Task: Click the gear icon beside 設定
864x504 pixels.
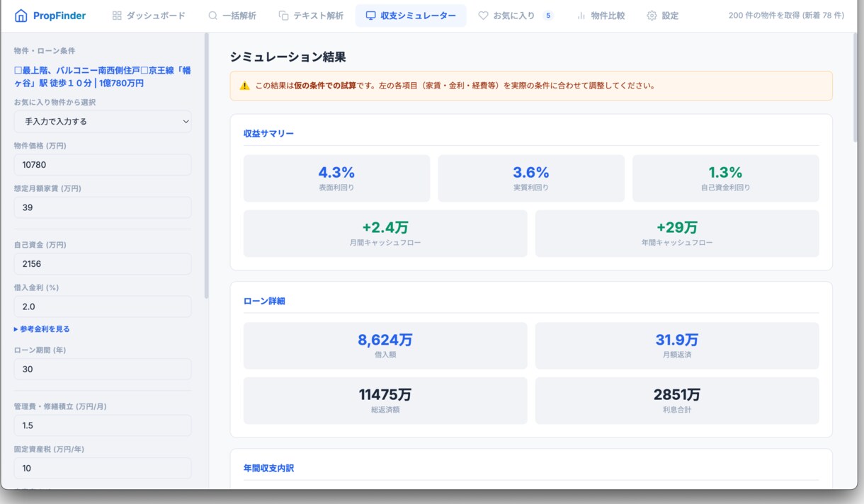Action: point(652,16)
